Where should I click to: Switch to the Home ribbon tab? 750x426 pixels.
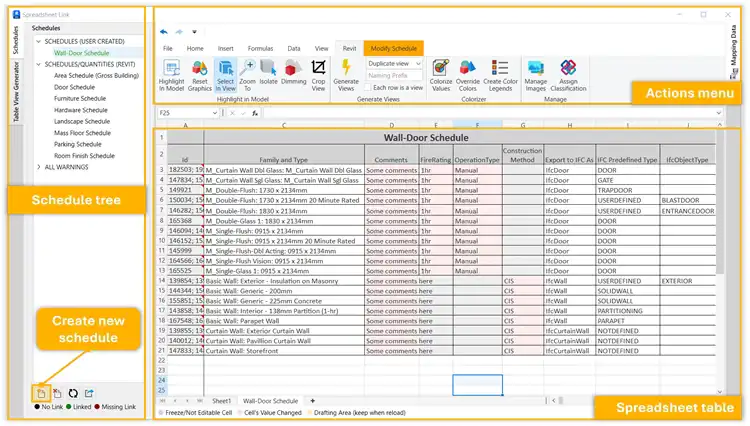(195, 48)
